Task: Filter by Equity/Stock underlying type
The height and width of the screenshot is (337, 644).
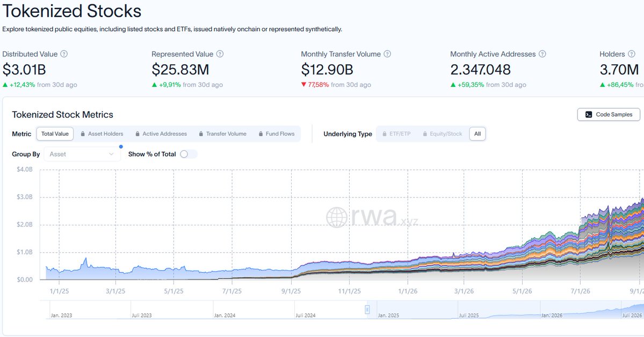Action: point(443,134)
